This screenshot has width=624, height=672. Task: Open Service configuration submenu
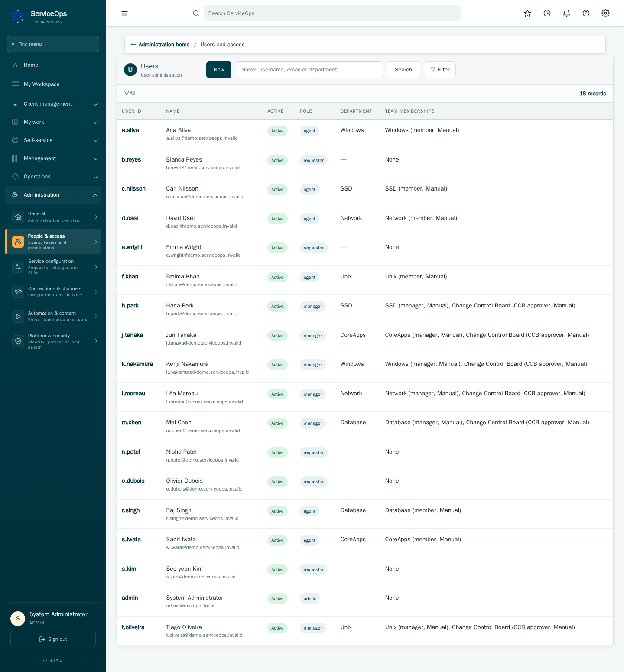[x=53, y=267]
